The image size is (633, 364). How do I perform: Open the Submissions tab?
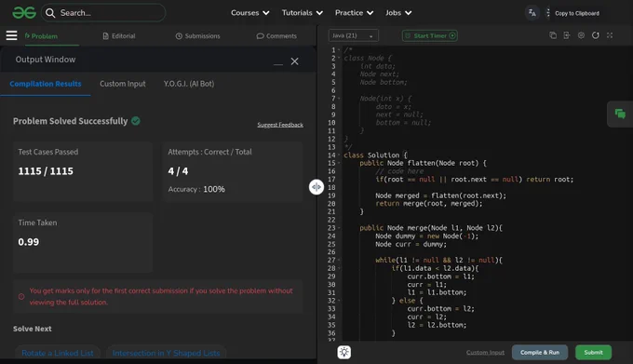197,36
